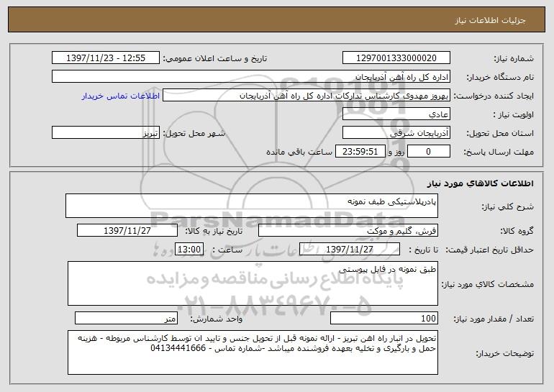The height and width of the screenshot is (392, 554).
Task: Click the general description field پادرپلاستیکی
Action: pos(252,206)
